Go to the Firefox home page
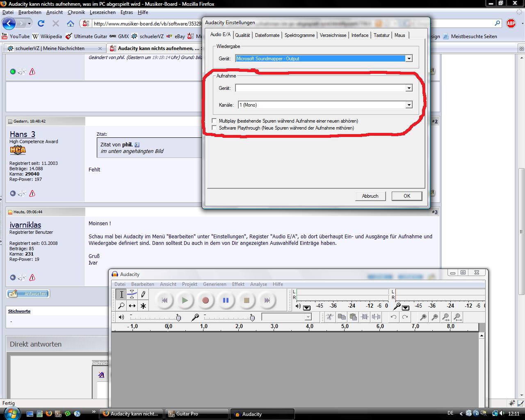This screenshot has height=420, width=525. click(x=71, y=23)
